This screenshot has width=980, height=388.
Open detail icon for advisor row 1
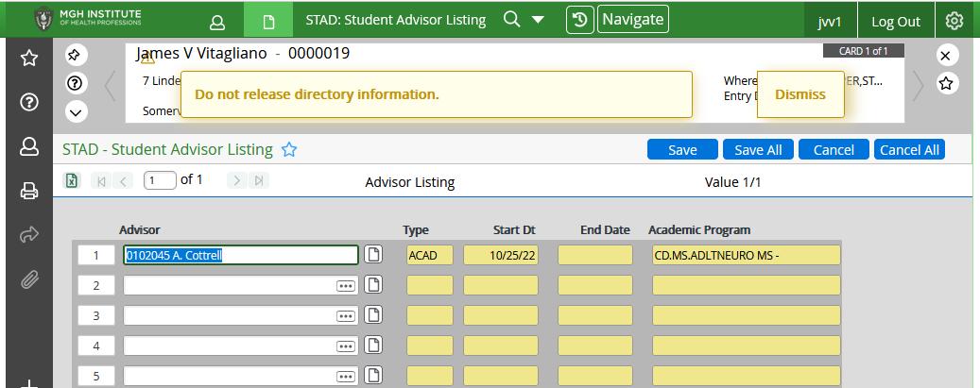click(x=374, y=255)
